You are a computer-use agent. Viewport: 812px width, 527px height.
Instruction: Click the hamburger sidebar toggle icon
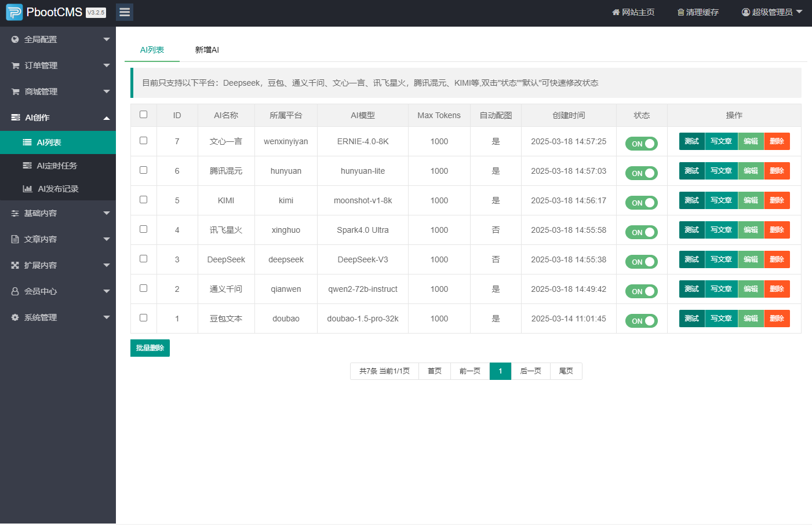tap(125, 12)
